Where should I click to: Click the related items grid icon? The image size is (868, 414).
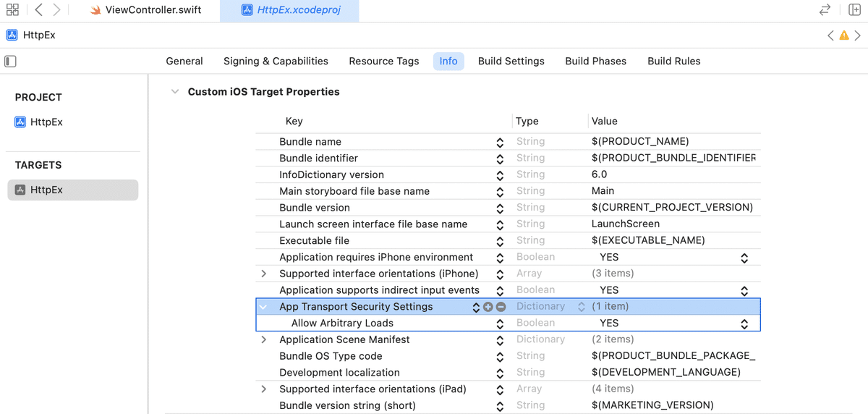coord(12,10)
